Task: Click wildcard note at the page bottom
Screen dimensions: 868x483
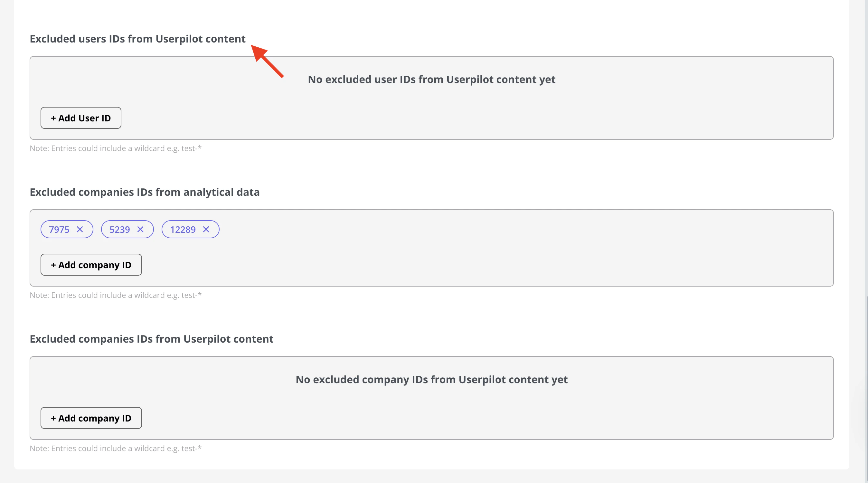Action: (x=116, y=449)
